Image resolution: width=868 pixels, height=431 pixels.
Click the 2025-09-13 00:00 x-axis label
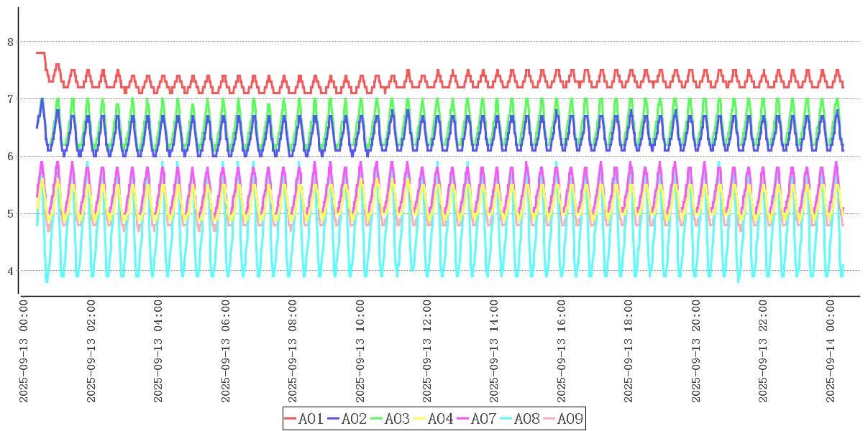coord(24,352)
